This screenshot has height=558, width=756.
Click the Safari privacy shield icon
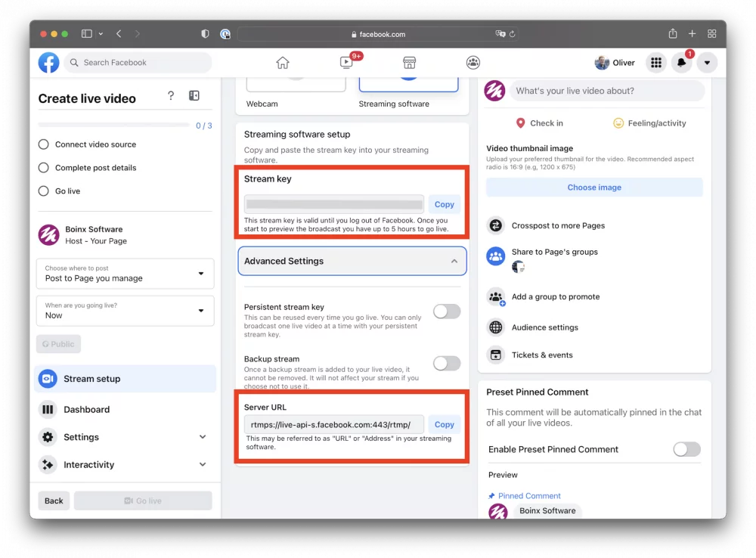(x=205, y=34)
